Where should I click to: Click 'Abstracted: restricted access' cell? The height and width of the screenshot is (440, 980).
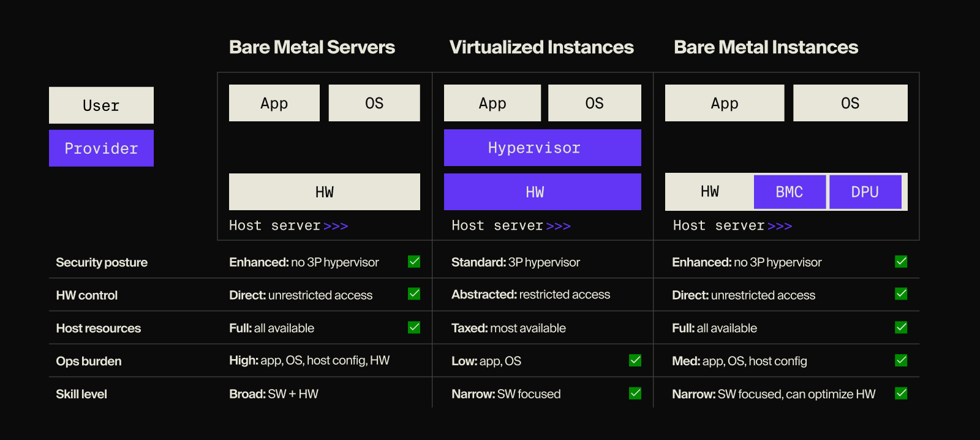pyautogui.click(x=530, y=295)
